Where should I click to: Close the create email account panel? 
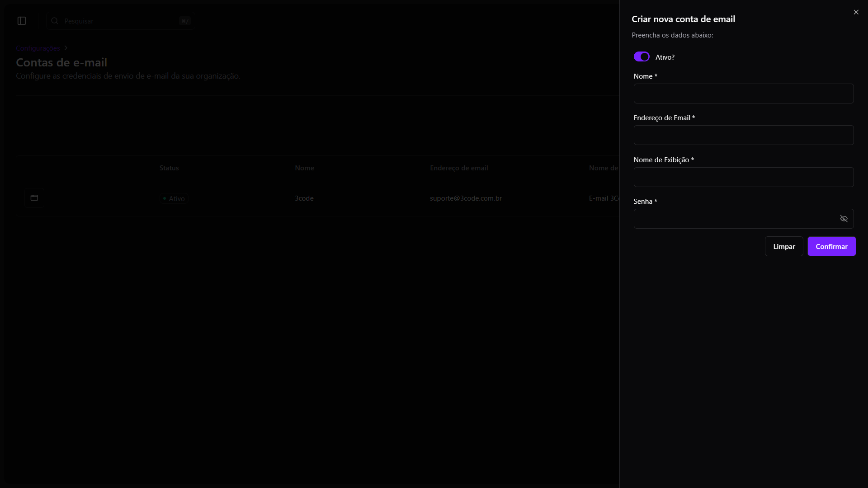click(856, 12)
